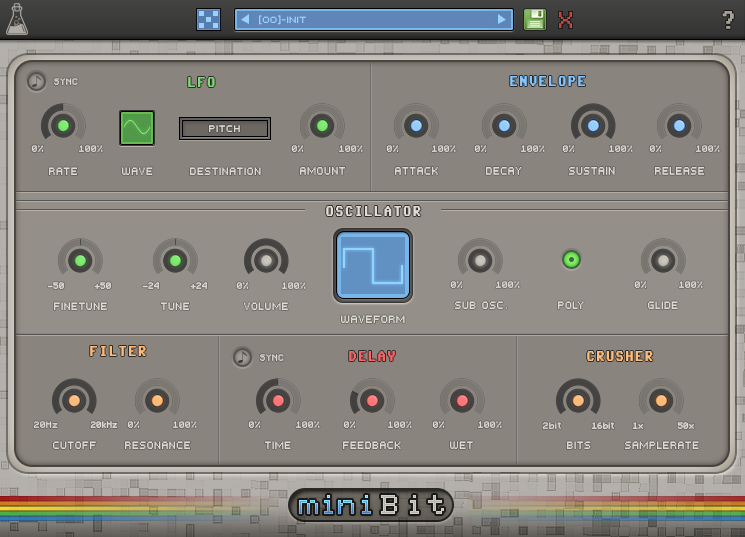Open the LFO destination Pitch selector
The height and width of the screenshot is (537, 745).
pos(225,128)
